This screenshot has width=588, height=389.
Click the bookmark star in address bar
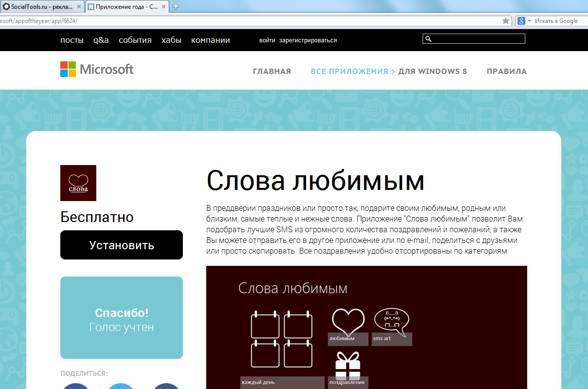[506, 21]
